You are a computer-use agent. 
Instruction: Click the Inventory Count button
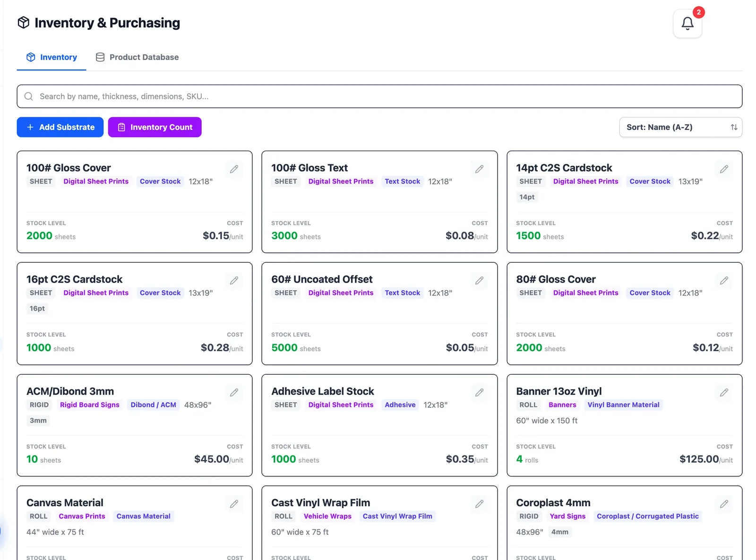[155, 127]
